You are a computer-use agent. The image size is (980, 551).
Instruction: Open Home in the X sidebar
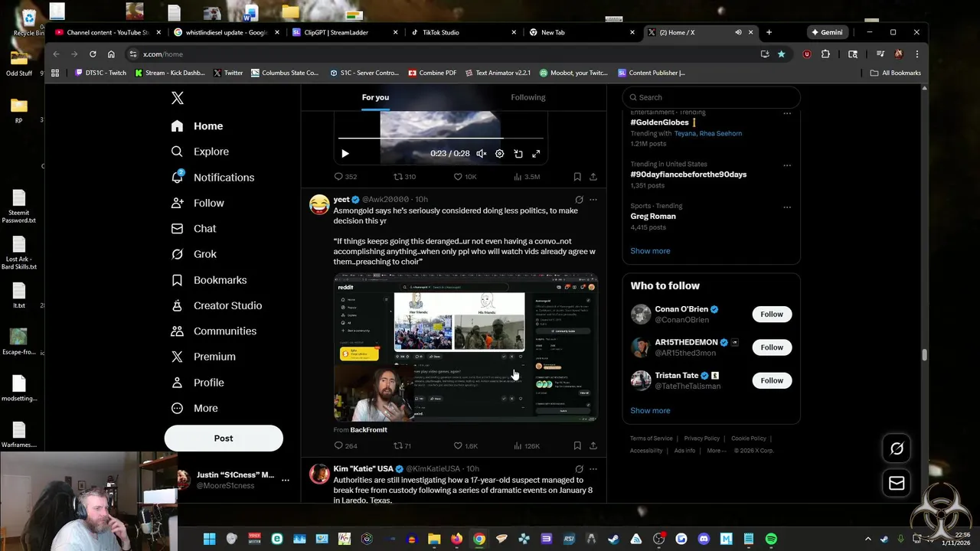click(198, 126)
